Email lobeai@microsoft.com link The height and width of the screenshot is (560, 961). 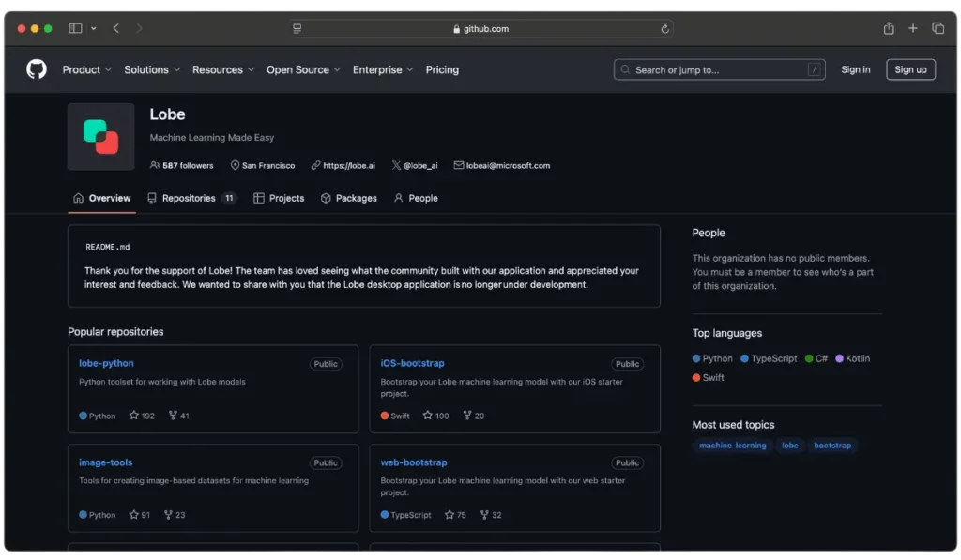508,165
